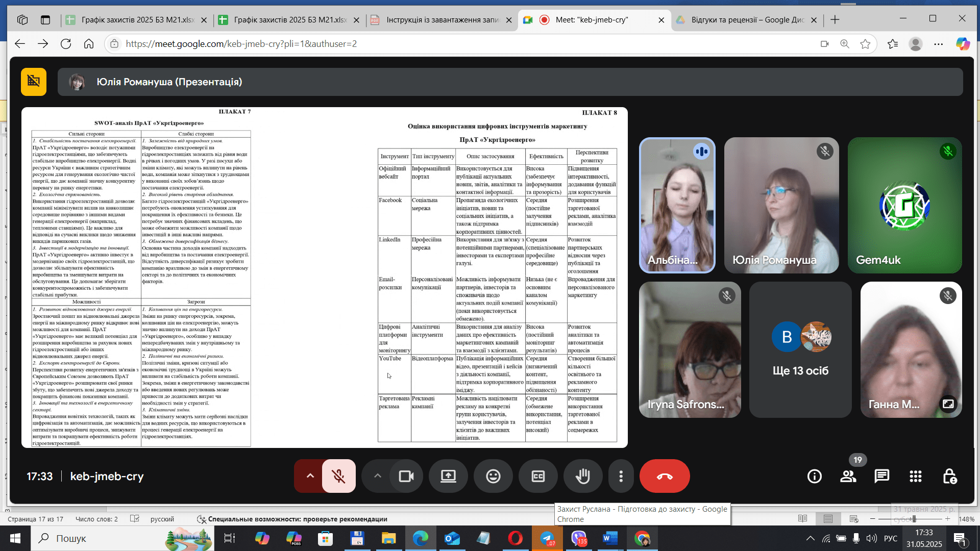
Task: Open a new browser tab
Action: 835,20
